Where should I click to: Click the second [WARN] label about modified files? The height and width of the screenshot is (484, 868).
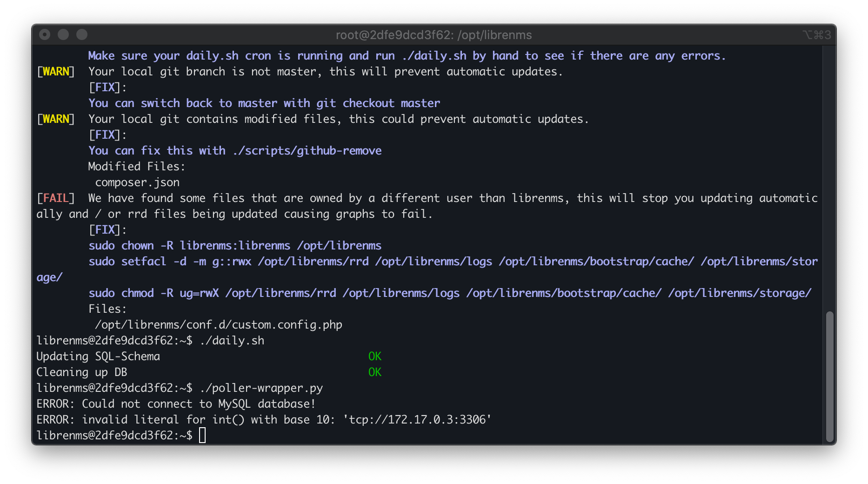tap(56, 119)
